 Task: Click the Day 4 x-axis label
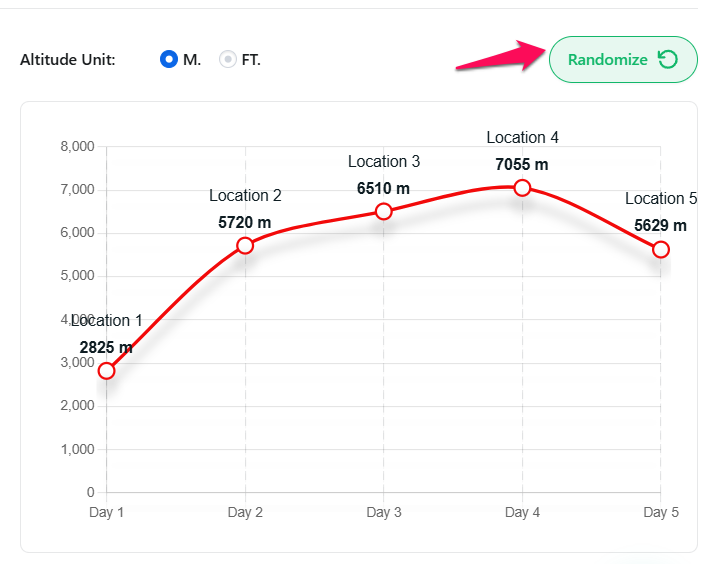(522, 513)
